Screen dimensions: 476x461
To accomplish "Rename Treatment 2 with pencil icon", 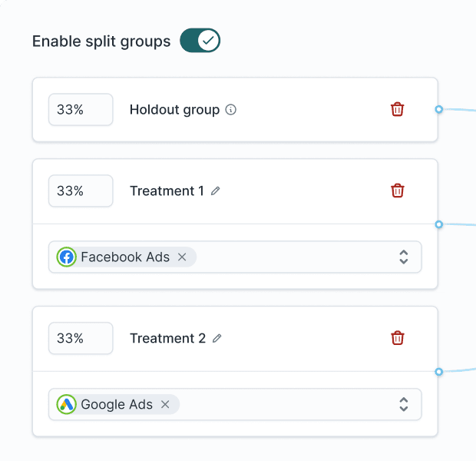I will click(217, 339).
